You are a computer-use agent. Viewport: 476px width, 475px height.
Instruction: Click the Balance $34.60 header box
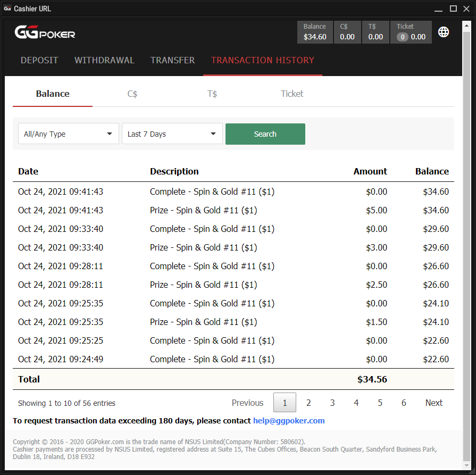(315, 32)
